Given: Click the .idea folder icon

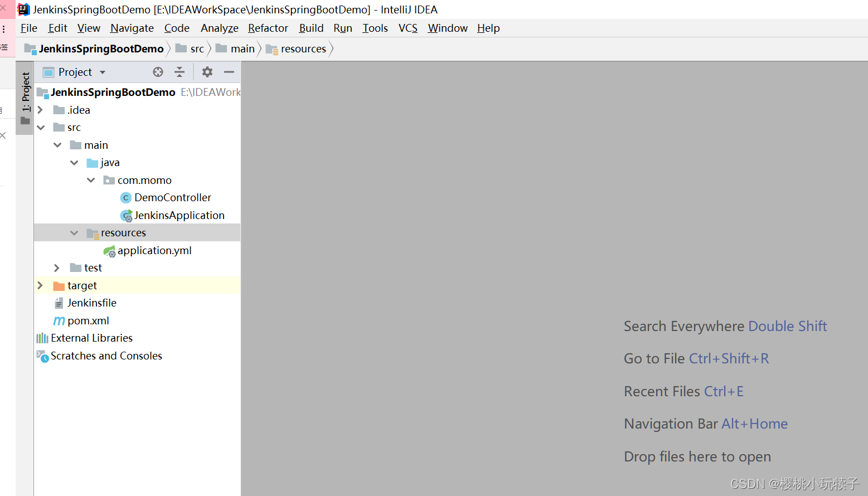Looking at the screenshot, I should (x=59, y=110).
